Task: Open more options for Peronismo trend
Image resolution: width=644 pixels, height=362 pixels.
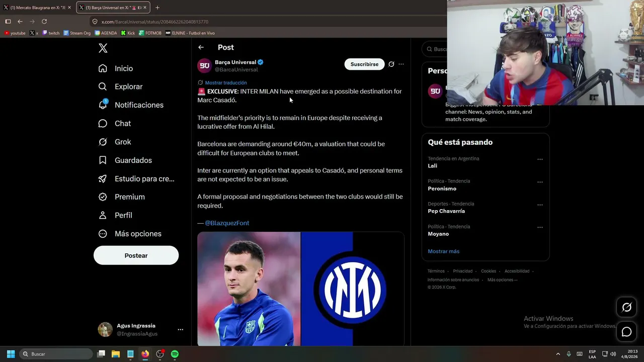Action: 540,182
